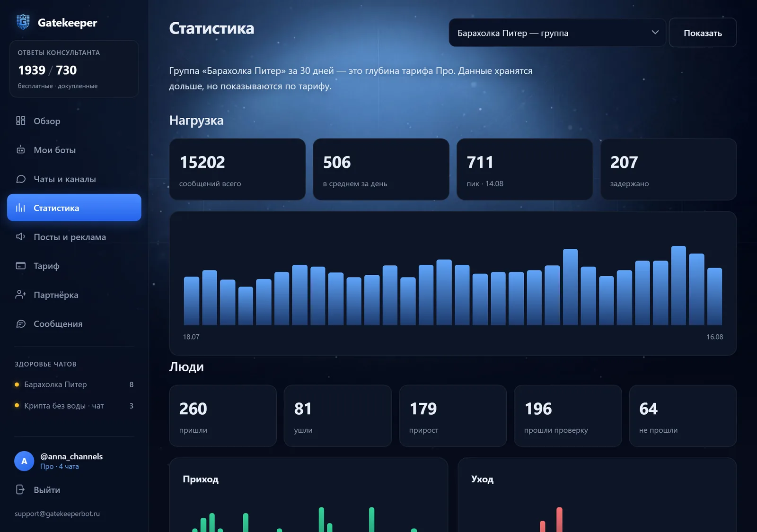
Task: Click the yellow dot beside Барахолка Питер
Action: pyautogui.click(x=17, y=384)
